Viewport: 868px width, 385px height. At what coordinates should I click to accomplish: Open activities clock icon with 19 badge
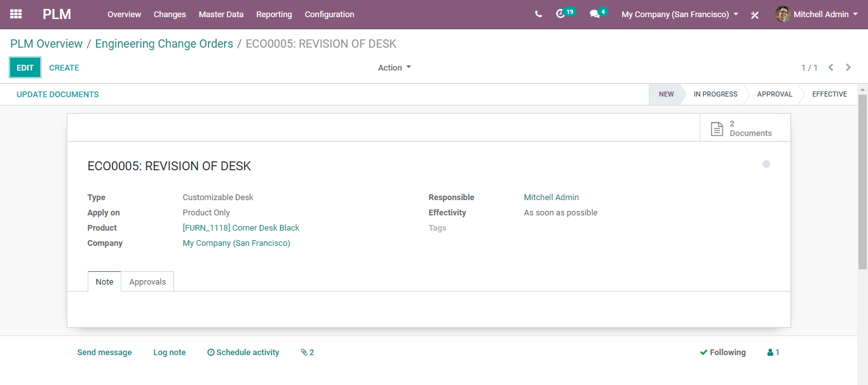coord(560,14)
